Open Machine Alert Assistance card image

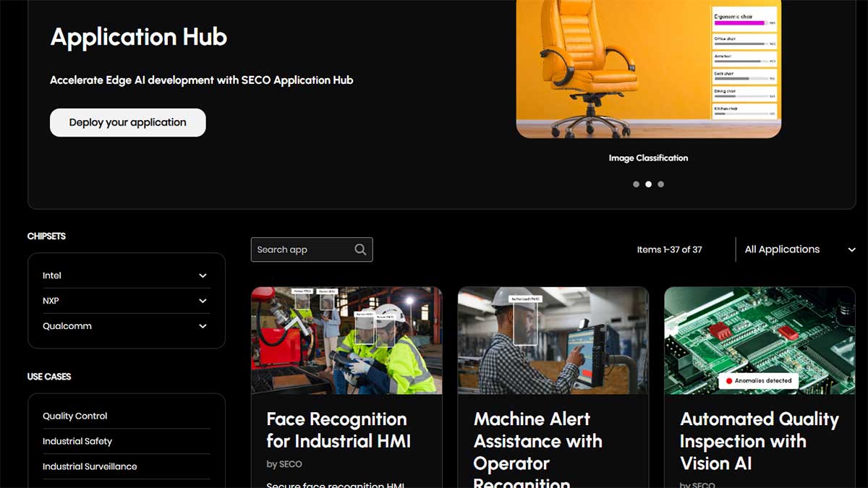(x=553, y=341)
